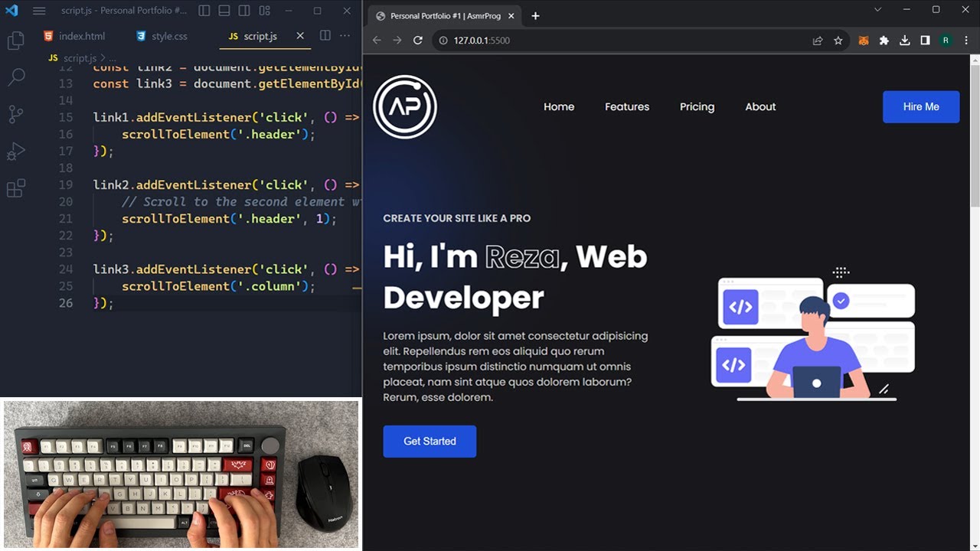Open Source Control in the activity bar
The height and width of the screenshot is (551, 980).
coord(16,115)
